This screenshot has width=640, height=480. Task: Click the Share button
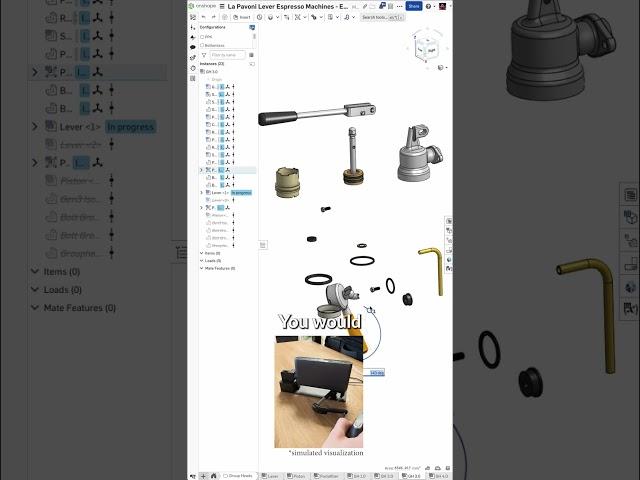click(x=413, y=6)
